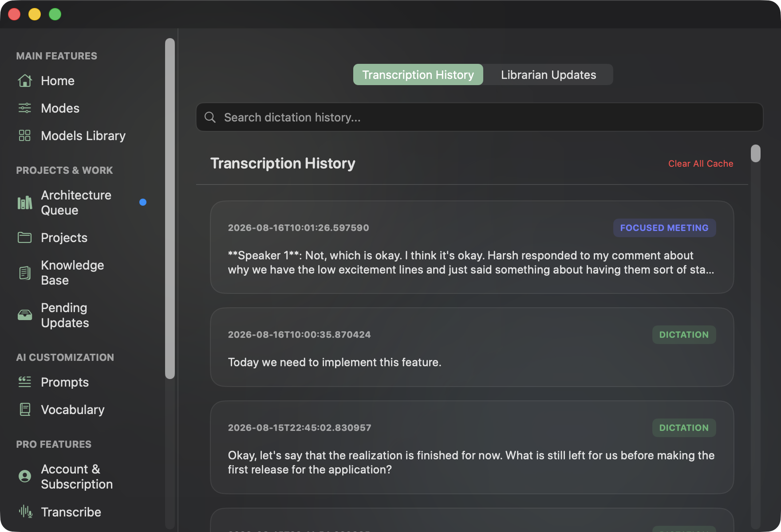Click the Architecture Queue books icon
Image resolution: width=781 pixels, height=532 pixels.
point(25,203)
